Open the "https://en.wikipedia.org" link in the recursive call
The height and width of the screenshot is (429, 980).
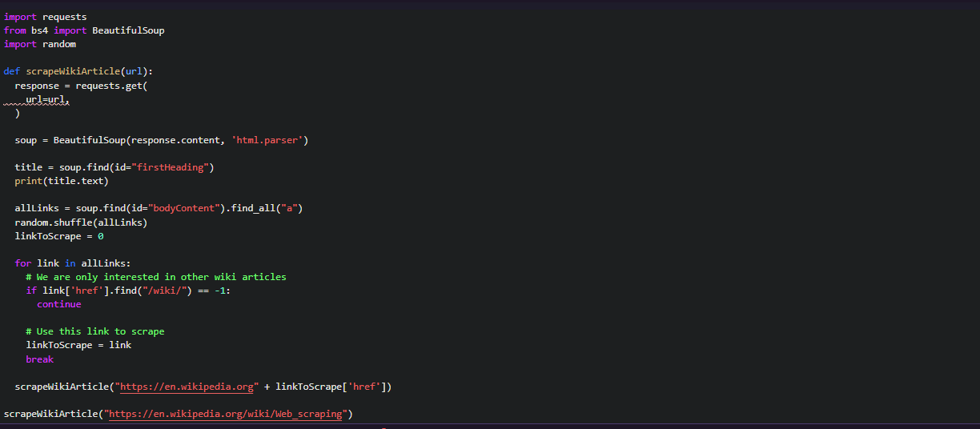coord(188,387)
